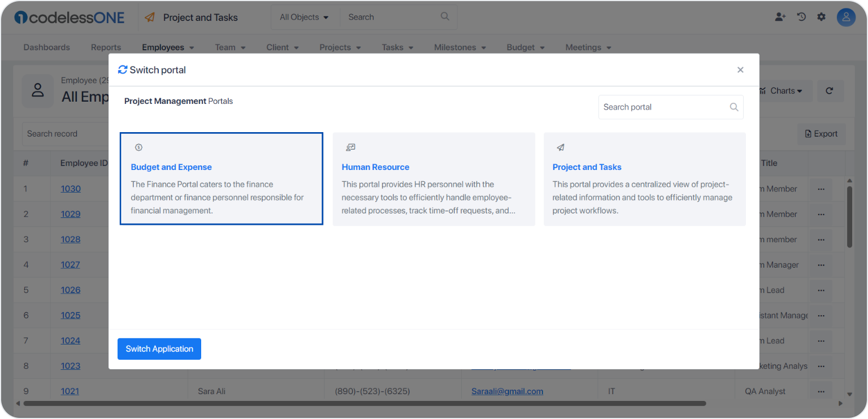Click the Employee ID column header

coord(84,163)
